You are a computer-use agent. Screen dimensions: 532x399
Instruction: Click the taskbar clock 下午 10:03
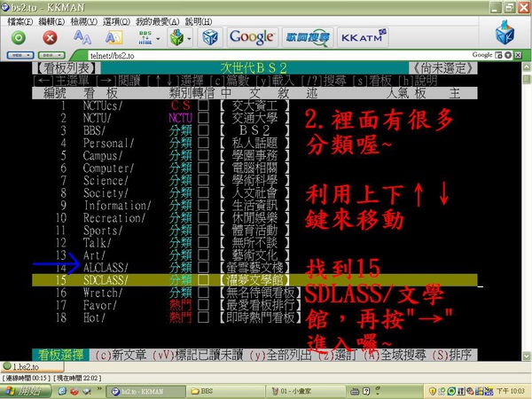tap(511, 391)
